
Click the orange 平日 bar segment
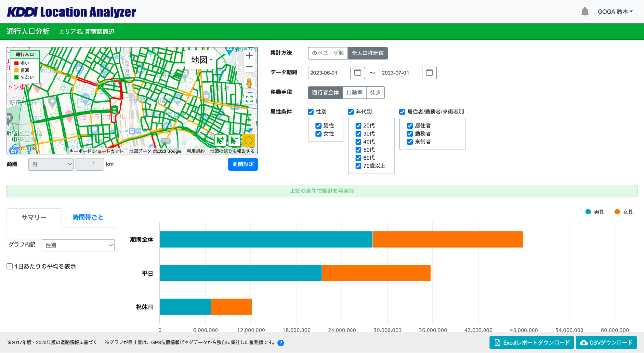coord(376,273)
